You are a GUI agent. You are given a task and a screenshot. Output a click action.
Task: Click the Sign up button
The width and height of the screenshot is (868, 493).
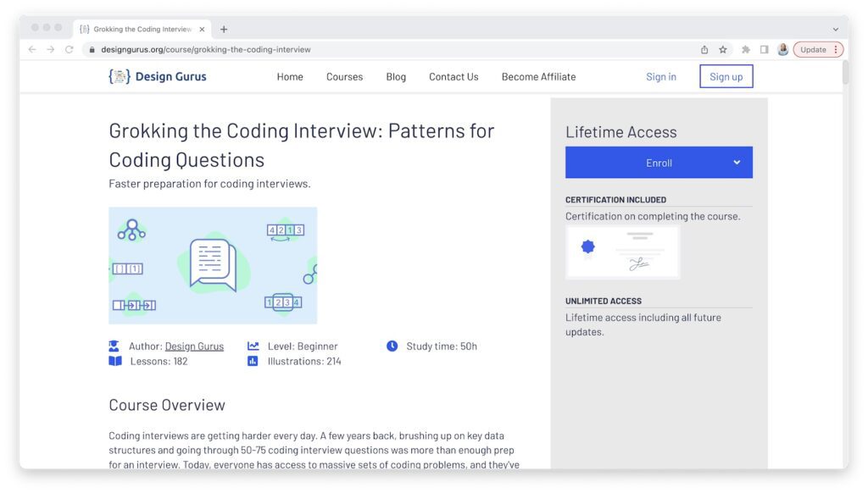[726, 76]
